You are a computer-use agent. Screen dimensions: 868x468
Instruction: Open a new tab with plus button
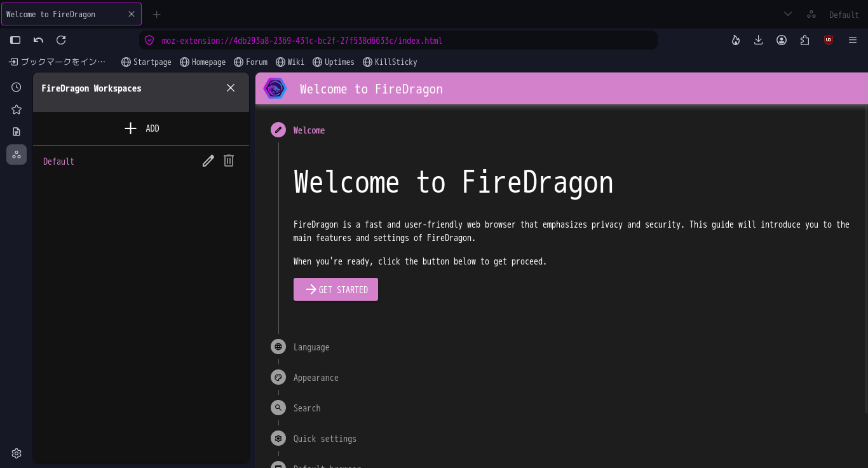point(156,14)
